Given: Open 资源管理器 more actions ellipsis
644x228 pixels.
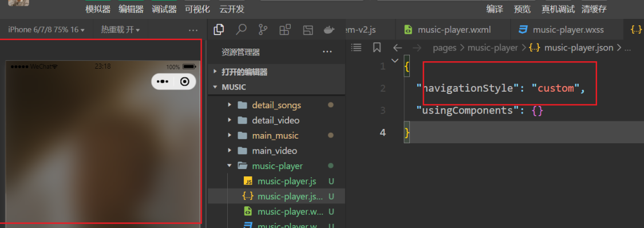Looking at the screenshot, I should pyautogui.click(x=327, y=52).
